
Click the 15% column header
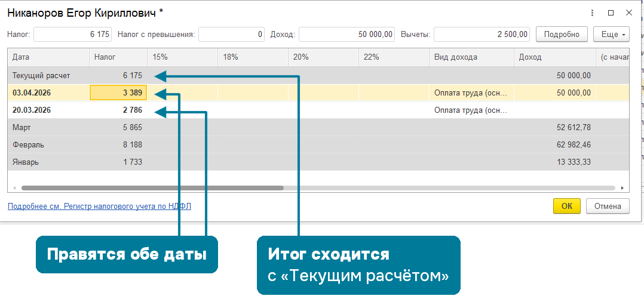coord(182,57)
